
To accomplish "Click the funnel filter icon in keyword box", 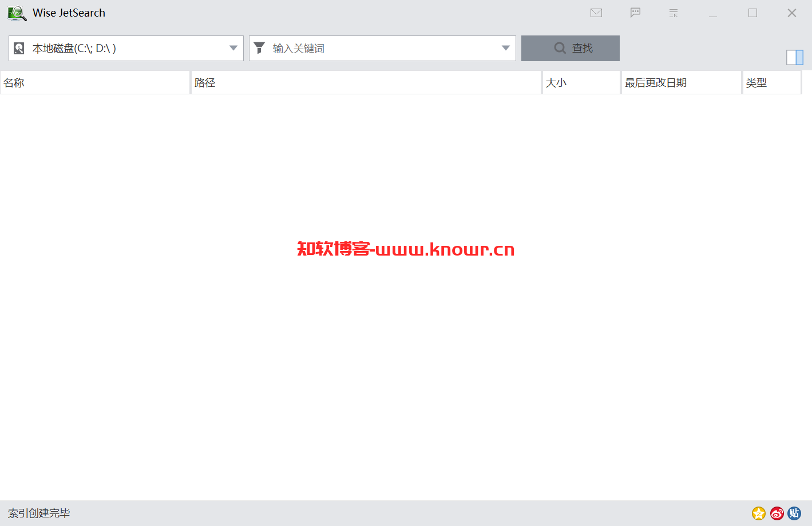I will [x=259, y=48].
